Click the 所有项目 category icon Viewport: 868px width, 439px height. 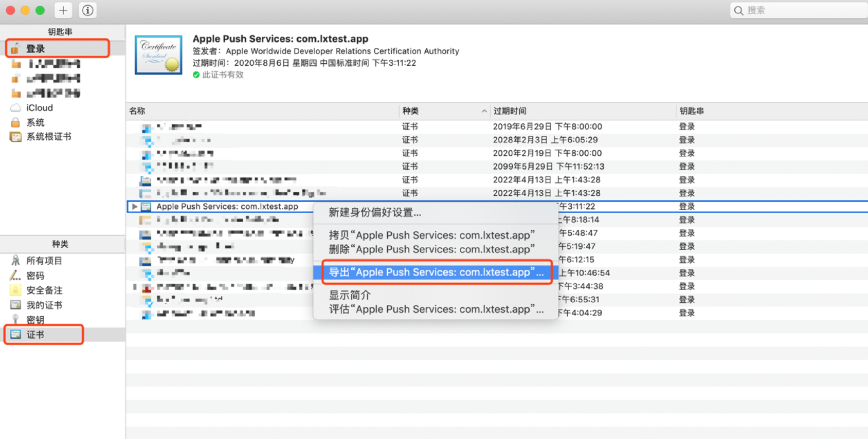coord(16,261)
